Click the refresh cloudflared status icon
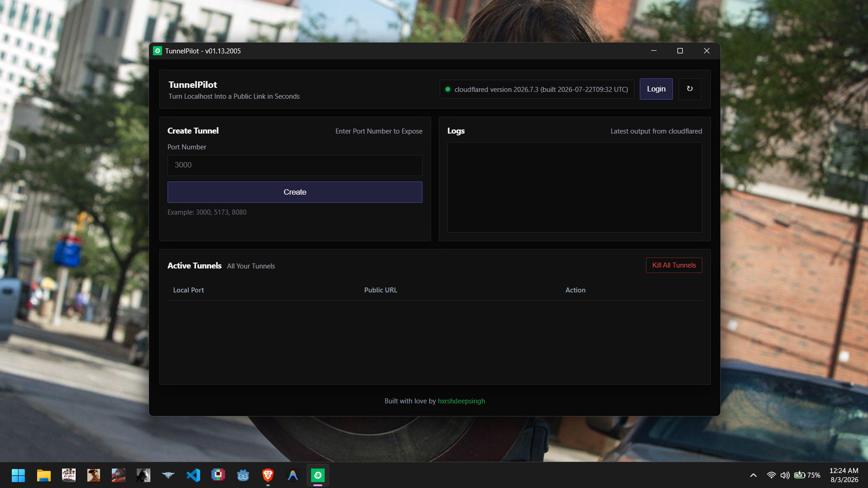 point(690,89)
